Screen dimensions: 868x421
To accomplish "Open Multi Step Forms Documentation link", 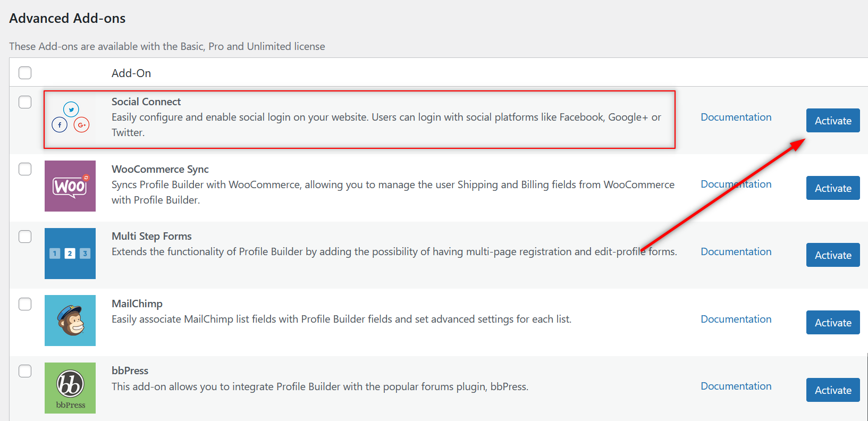I will pos(736,251).
